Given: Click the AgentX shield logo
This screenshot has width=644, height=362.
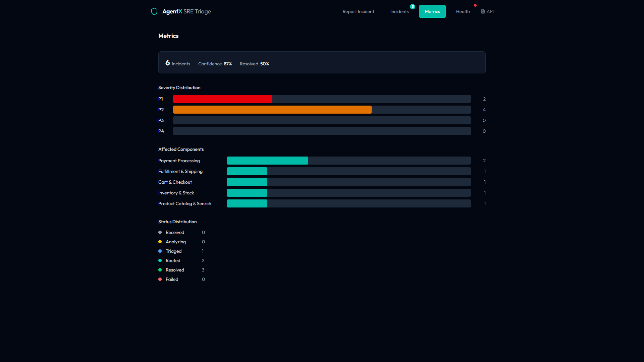Looking at the screenshot, I should (154, 11).
